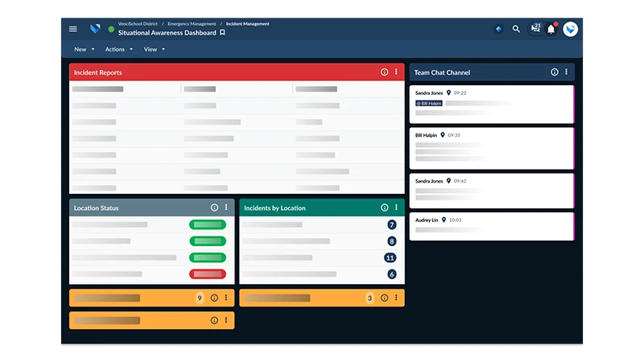Open the search magnifier
The image size is (644, 362).
point(516,29)
